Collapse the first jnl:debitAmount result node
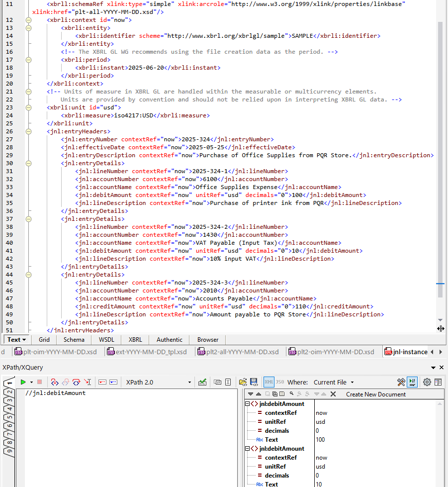The image size is (448, 487). point(248,404)
